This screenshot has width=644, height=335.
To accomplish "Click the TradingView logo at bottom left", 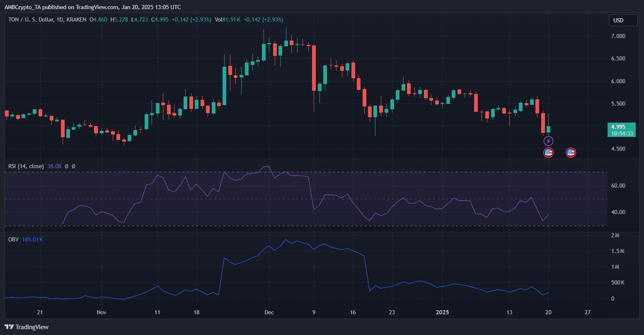I will [27, 327].
